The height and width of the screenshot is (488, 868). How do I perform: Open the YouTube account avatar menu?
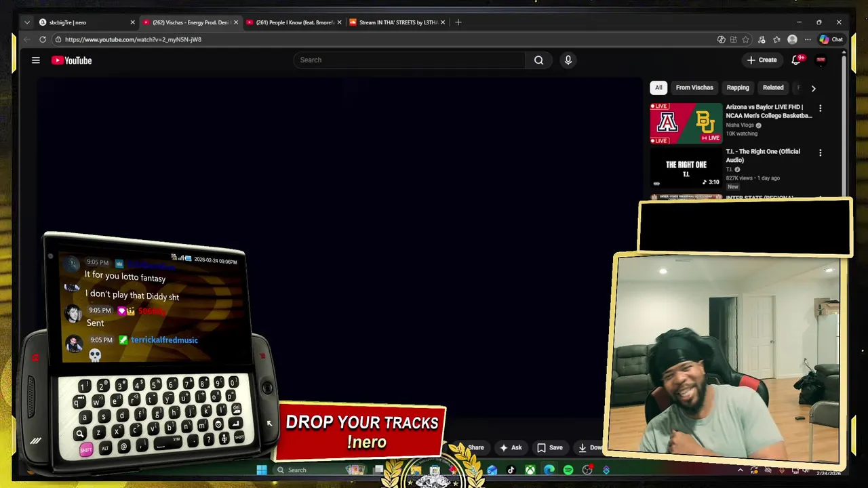click(x=821, y=60)
